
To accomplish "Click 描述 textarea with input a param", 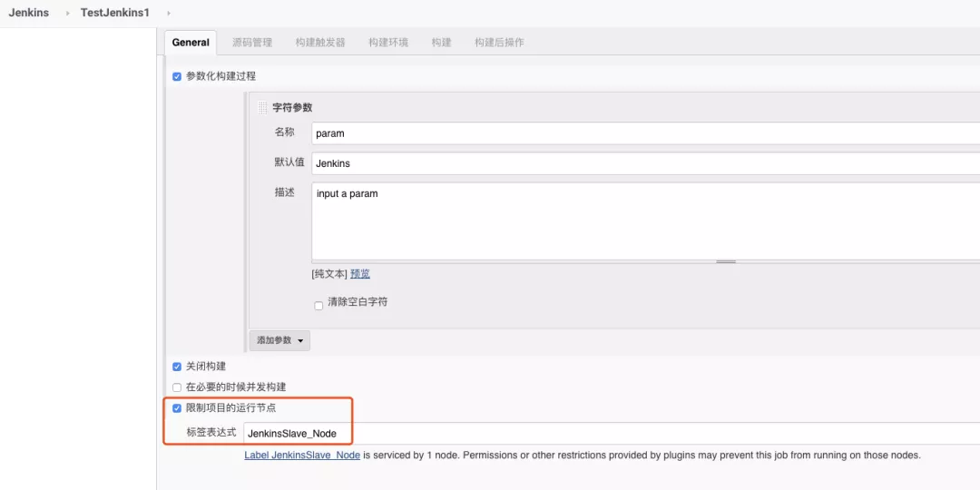I will point(646,221).
